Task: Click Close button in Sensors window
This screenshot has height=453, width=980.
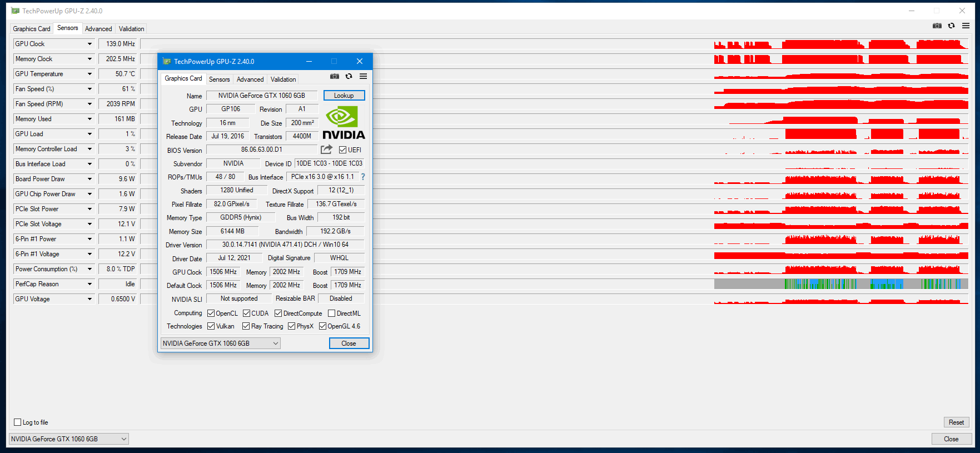Action: pos(951,439)
